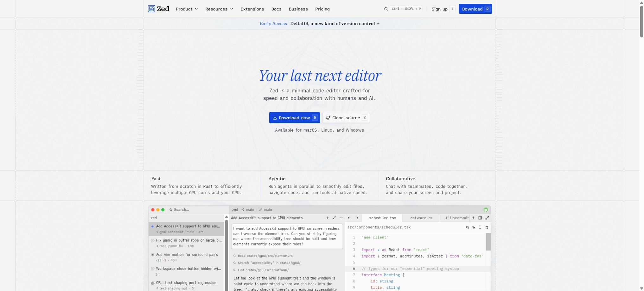The height and width of the screenshot is (291, 644).
Task: Click the magnifier icon next to 'Read crates/gpui/src/element.rs'
Action: click(x=235, y=256)
